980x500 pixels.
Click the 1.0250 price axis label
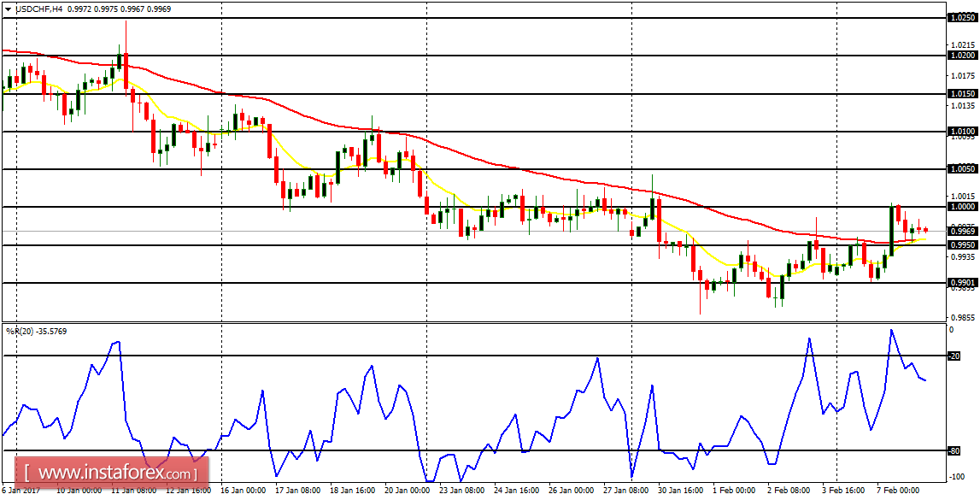pos(962,17)
